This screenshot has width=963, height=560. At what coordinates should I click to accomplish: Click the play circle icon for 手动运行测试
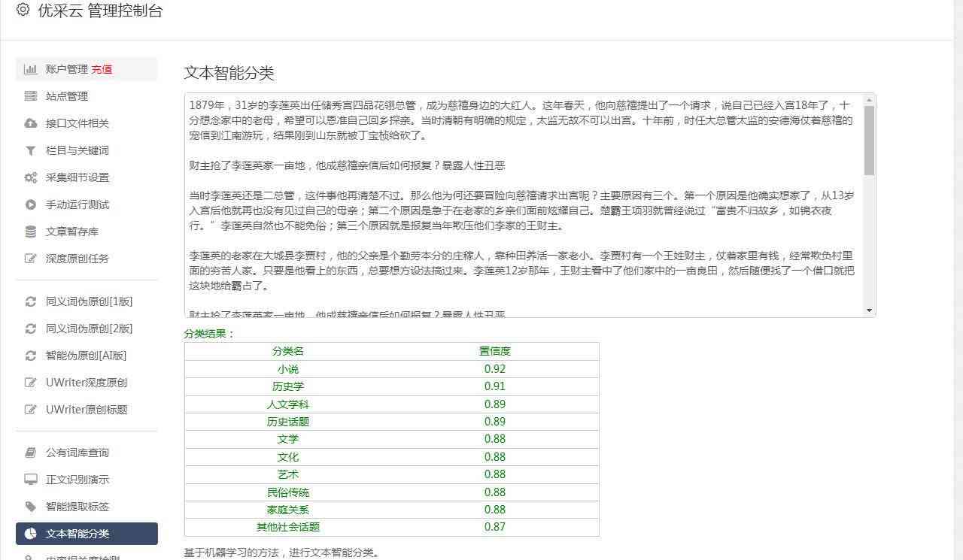(x=30, y=204)
